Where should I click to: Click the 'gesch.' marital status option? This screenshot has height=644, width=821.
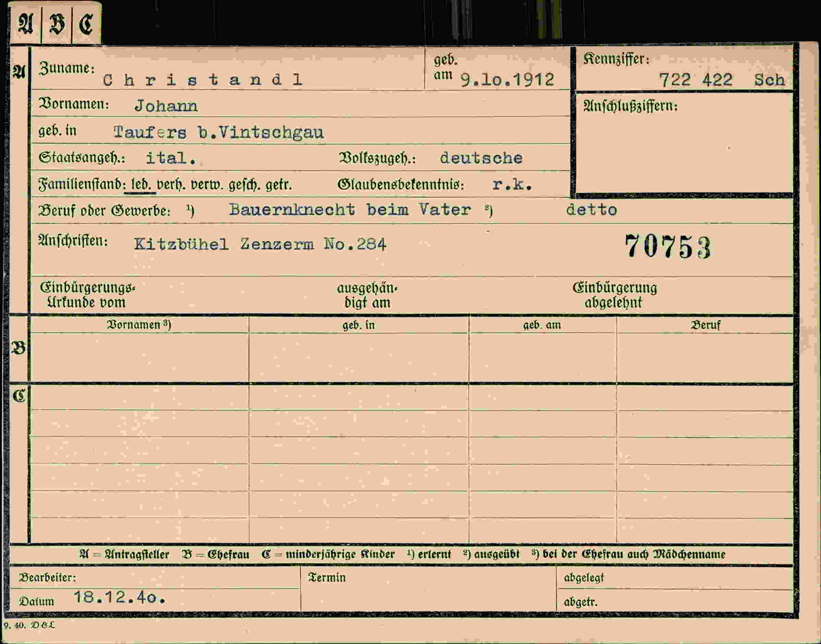coord(244,185)
